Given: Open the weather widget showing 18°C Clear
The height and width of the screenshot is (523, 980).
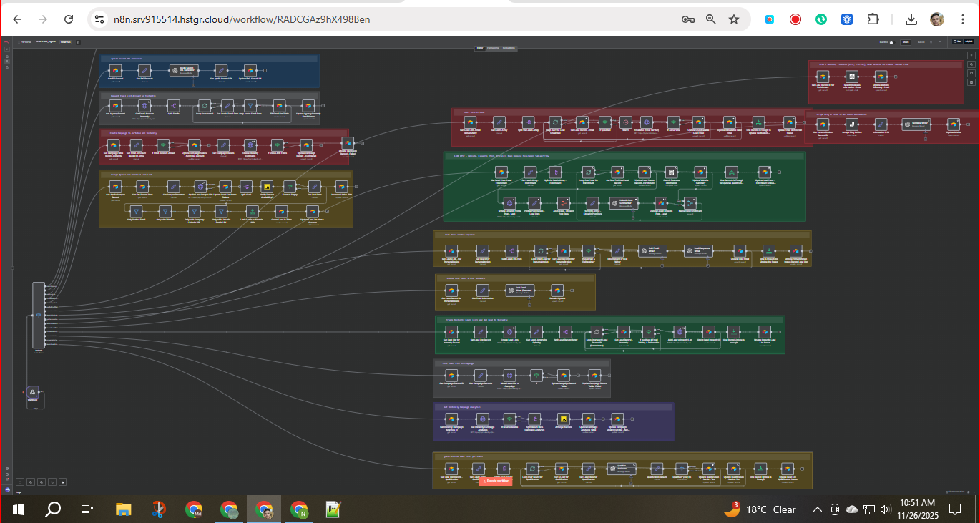Looking at the screenshot, I should pos(760,509).
